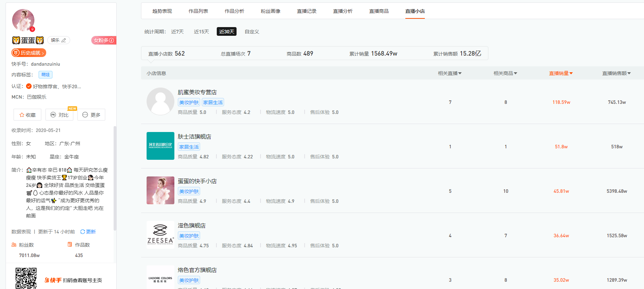Click the 5398.48w sales amount
Viewport: 644px width, 289px height.
[x=617, y=191]
